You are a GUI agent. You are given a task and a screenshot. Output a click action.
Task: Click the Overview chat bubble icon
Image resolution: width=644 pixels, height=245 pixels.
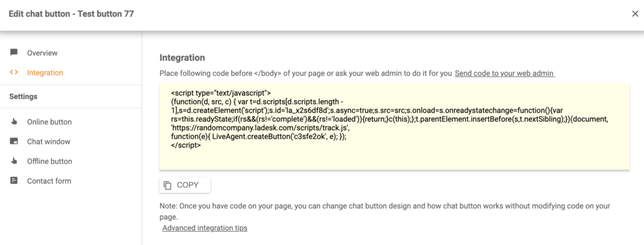click(x=14, y=53)
